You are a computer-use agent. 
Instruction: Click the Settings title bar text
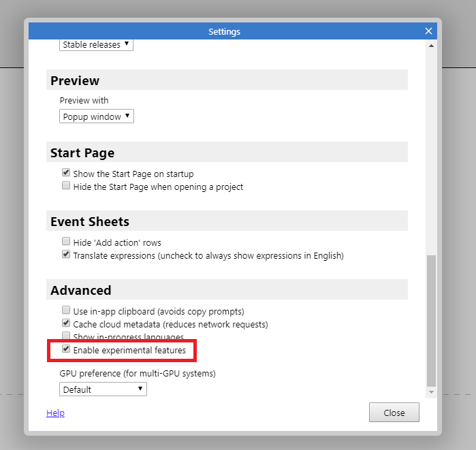(224, 31)
